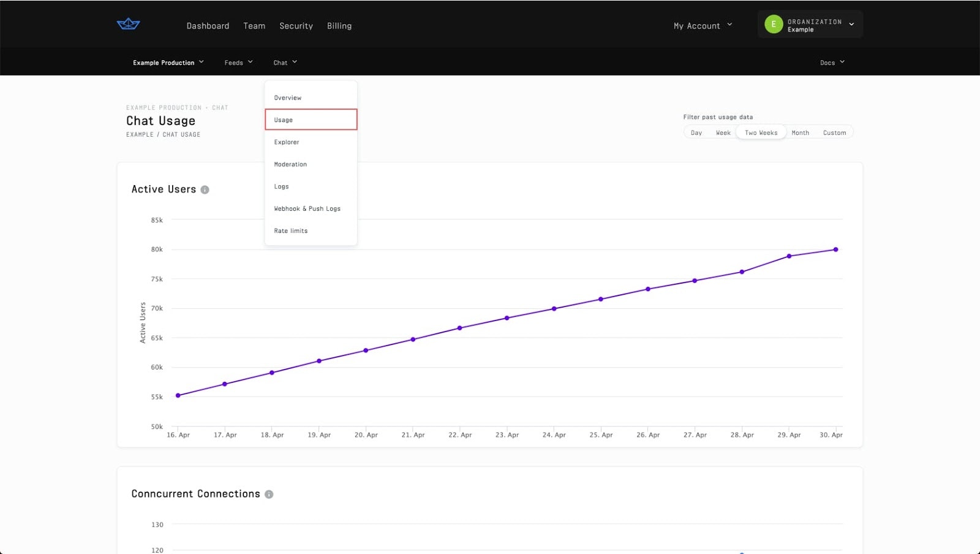Image resolution: width=980 pixels, height=554 pixels.
Task: Collapse the Chat dropdown menu
Action: click(284, 62)
